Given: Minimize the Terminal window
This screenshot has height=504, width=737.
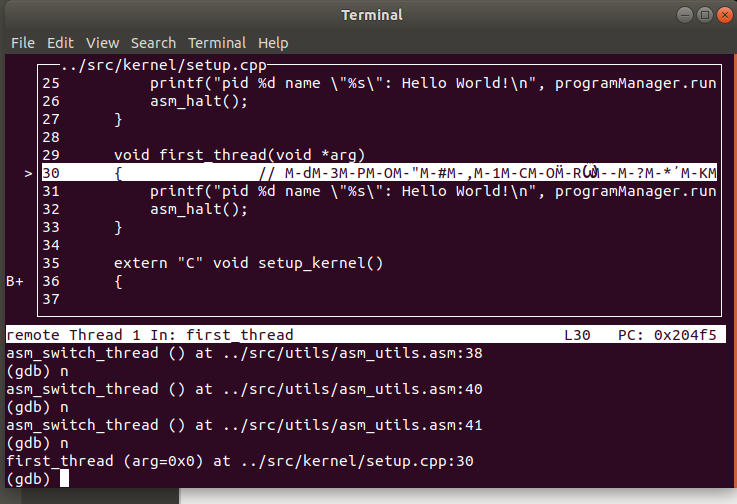Looking at the screenshot, I should (x=685, y=15).
